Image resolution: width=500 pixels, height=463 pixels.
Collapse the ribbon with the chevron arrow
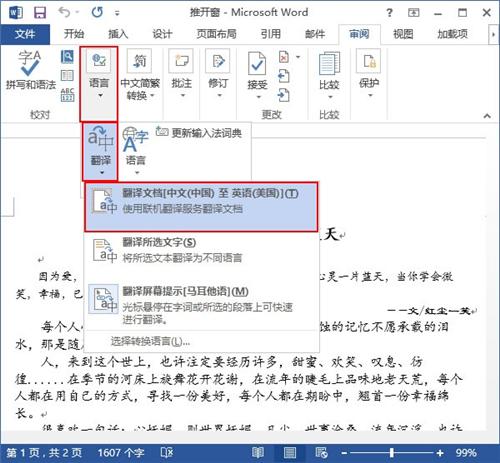tap(487, 116)
